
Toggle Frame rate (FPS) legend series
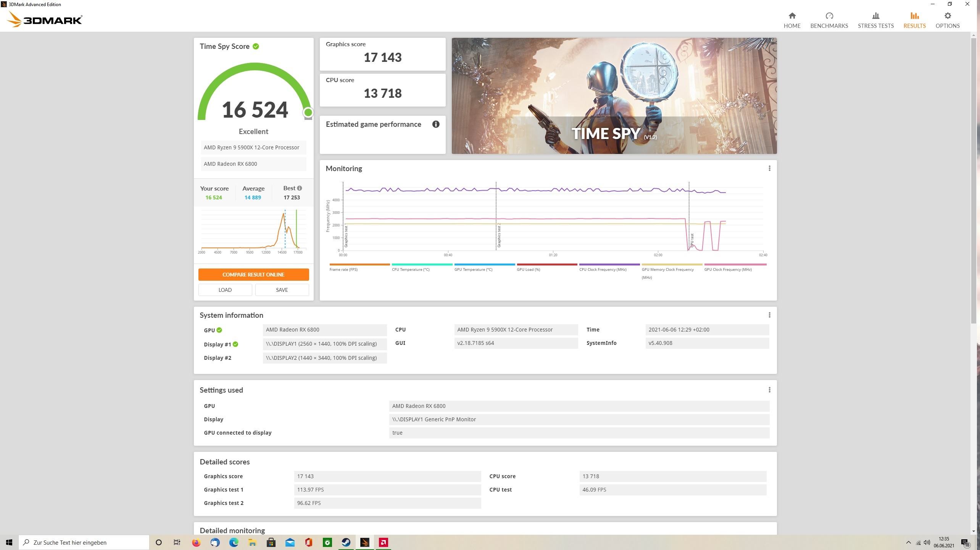359,267
